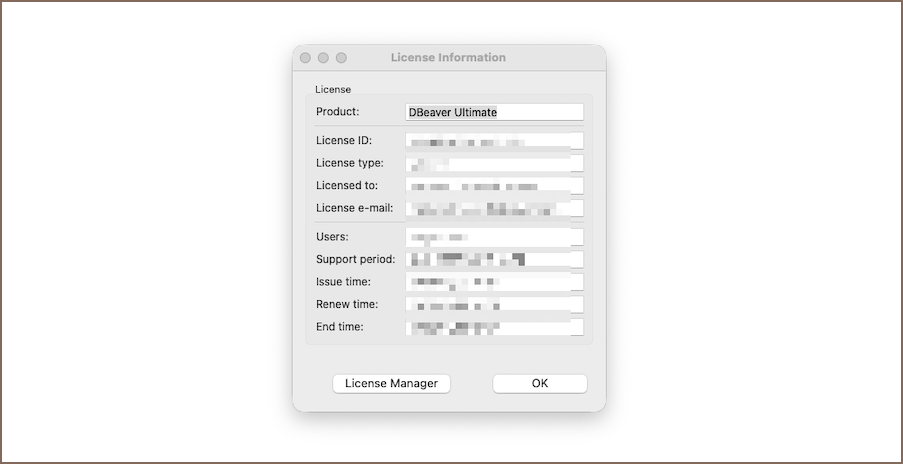
Task: Open the License Manager
Action: point(391,383)
